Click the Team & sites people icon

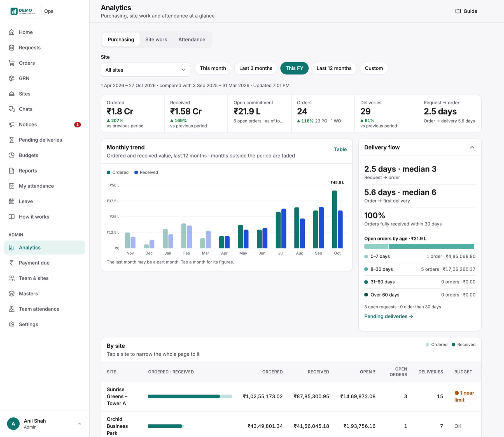(x=11, y=278)
